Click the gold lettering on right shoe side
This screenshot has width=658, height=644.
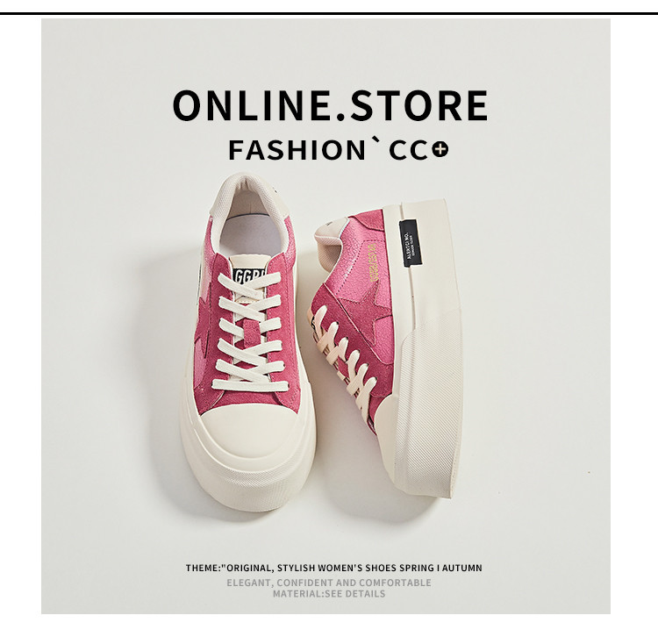374,261
